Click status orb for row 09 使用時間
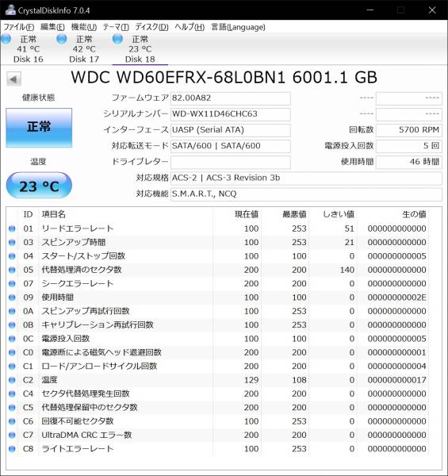 point(12,297)
